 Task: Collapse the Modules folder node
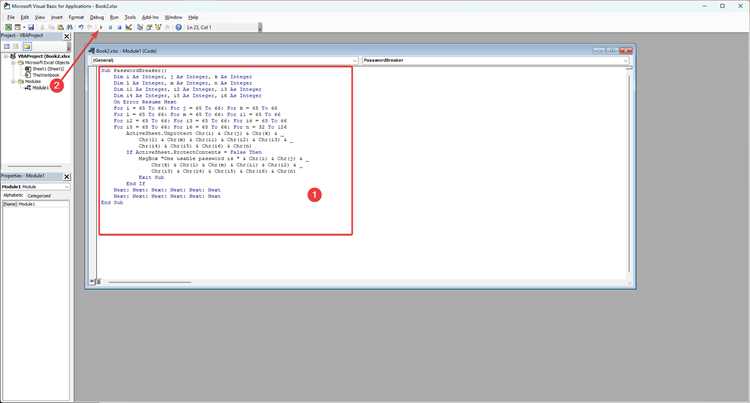(x=13, y=82)
